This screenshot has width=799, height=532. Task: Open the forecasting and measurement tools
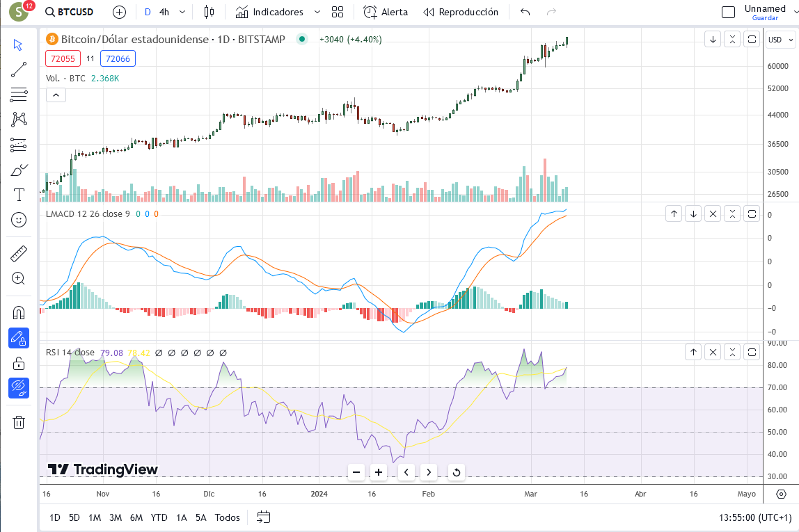(18, 145)
